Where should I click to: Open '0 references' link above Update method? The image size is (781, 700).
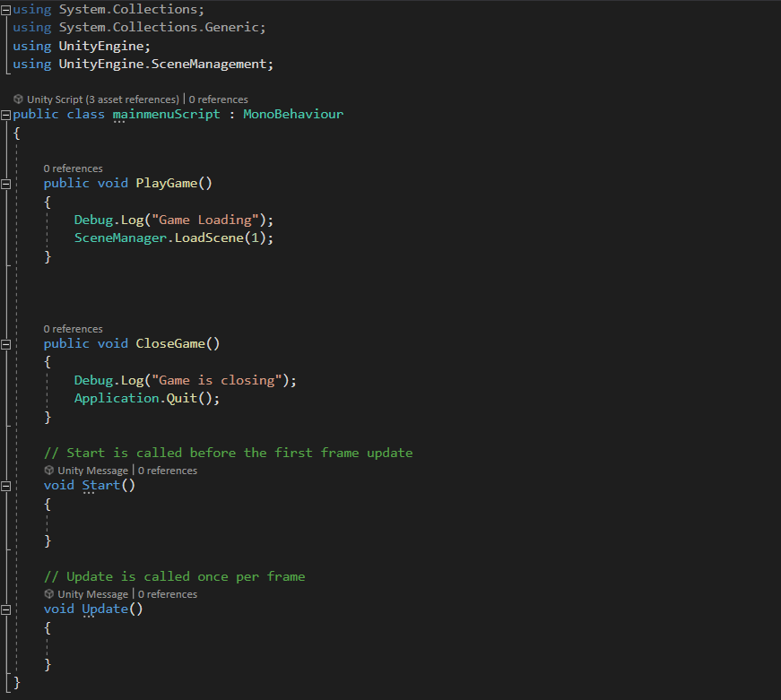[168, 594]
